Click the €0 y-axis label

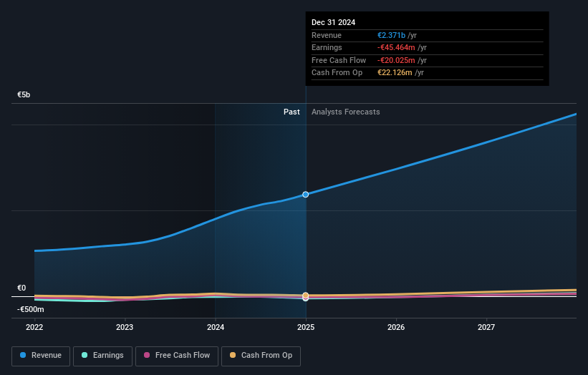tap(21, 288)
